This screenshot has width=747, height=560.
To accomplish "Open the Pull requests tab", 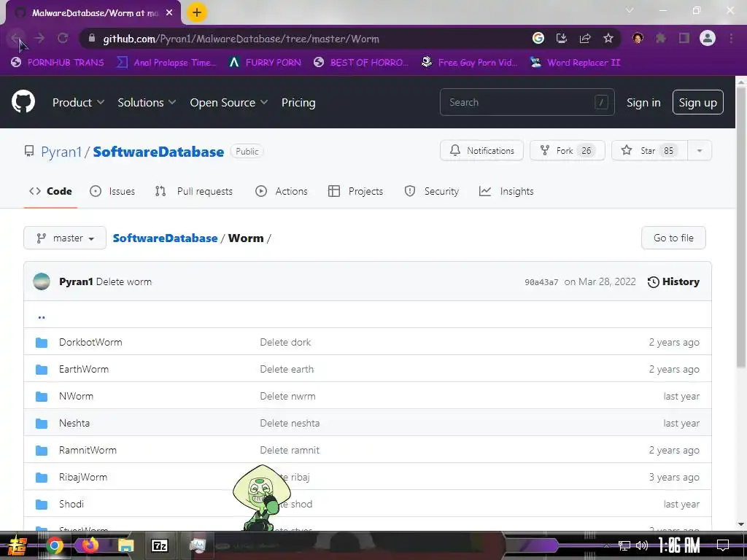I will (x=194, y=191).
